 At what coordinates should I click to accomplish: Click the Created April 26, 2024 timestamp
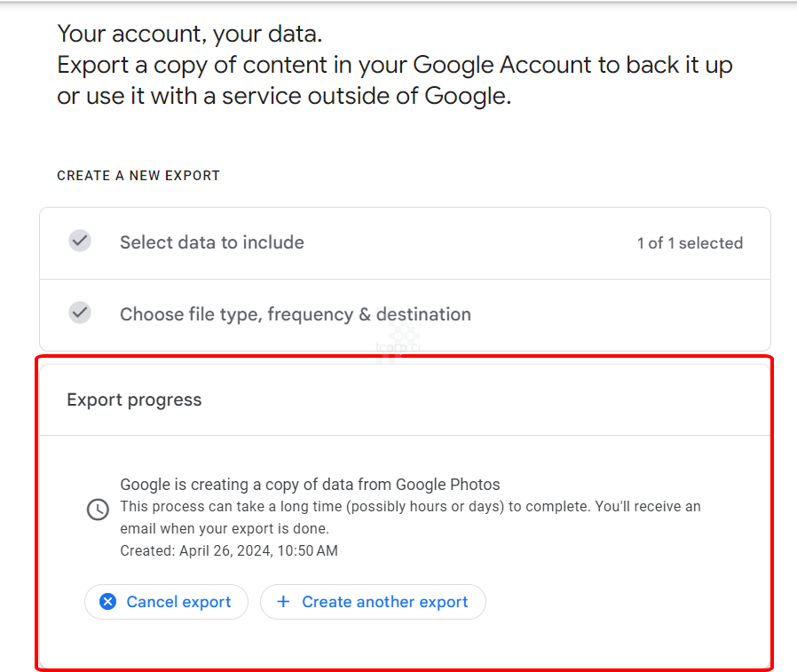point(229,550)
